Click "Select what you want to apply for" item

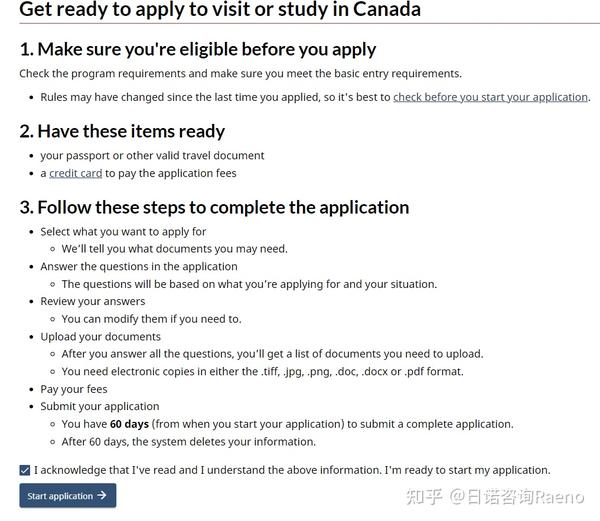(x=123, y=231)
